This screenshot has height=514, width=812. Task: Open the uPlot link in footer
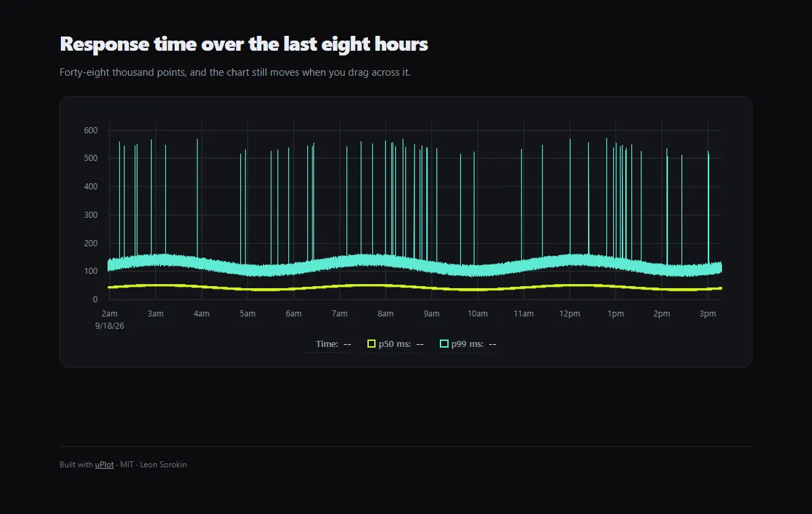(104, 465)
